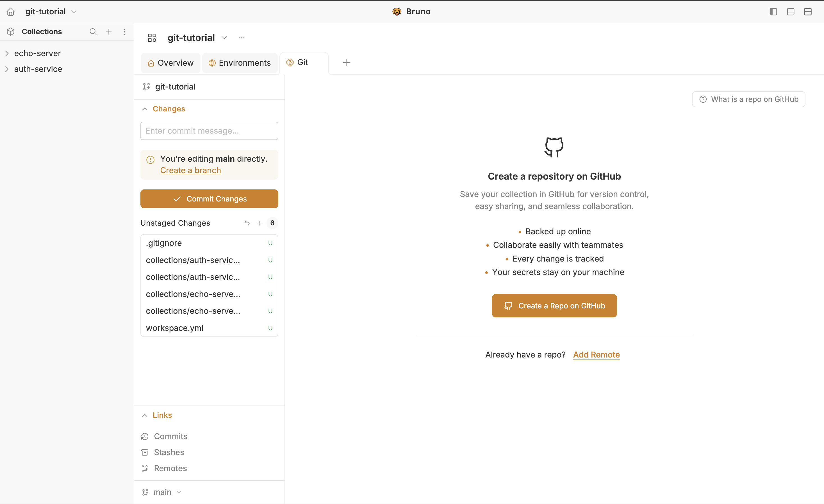This screenshot has height=504, width=824.
Task: Go to the home screen icon
Action: click(x=11, y=12)
